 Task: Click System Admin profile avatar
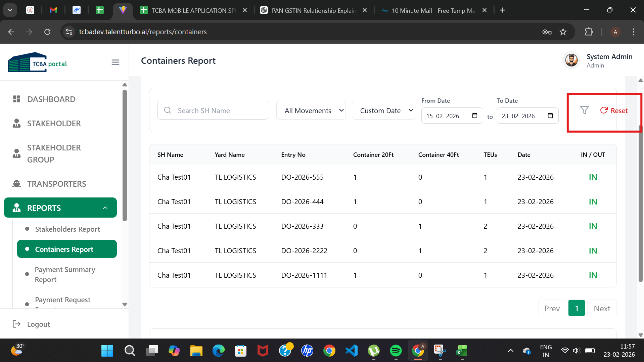571,60
